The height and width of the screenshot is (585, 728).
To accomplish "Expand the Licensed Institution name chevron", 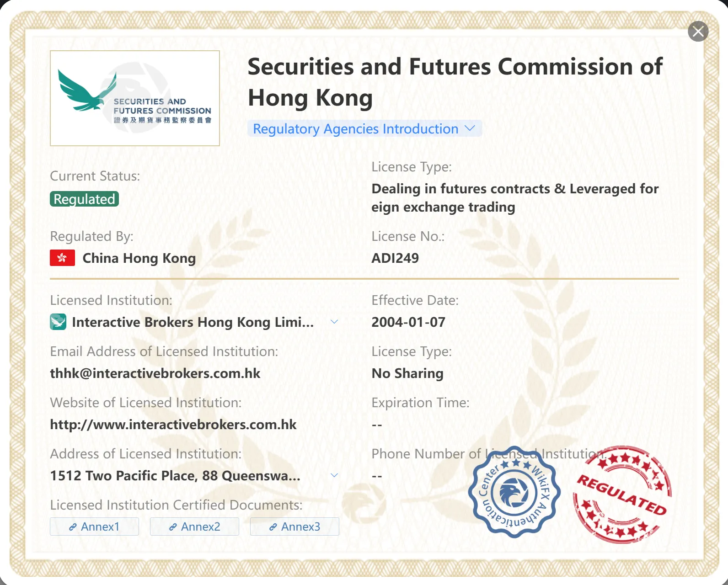I will [x=334, y=322].
